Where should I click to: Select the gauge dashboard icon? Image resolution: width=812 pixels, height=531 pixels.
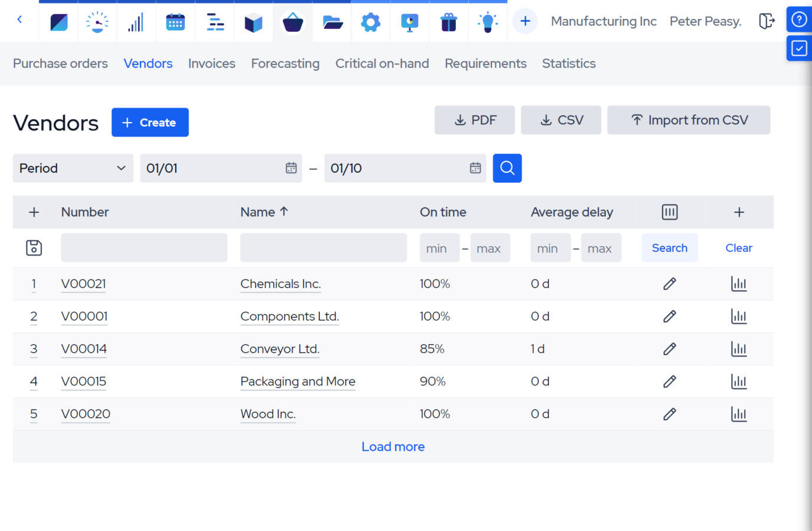(x=97, y=21)
